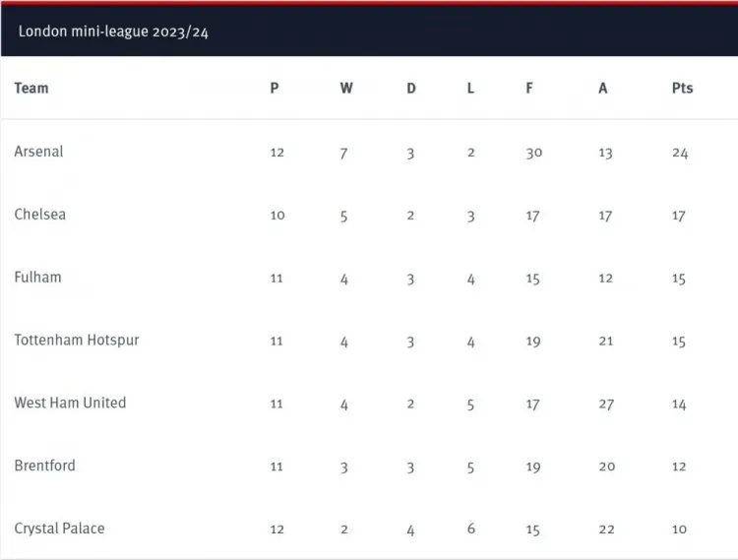Click West Ham's goals against value 27
The height and width of the screenshot is (560, 738).
(x=606, y=404)
